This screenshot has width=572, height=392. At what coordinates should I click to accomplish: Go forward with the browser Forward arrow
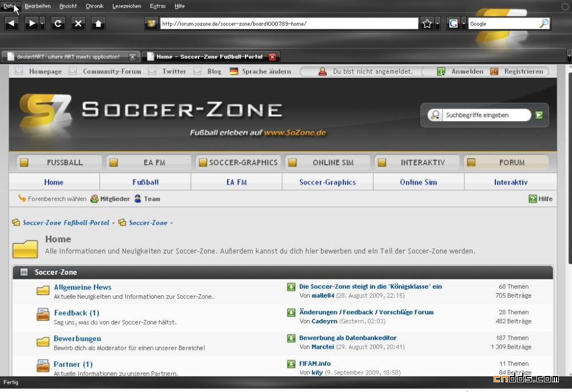[31, 23]
